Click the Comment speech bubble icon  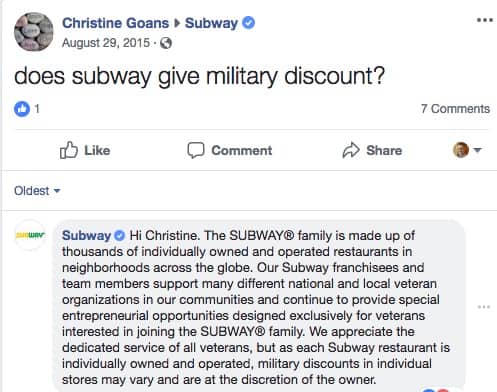[196, 150]
